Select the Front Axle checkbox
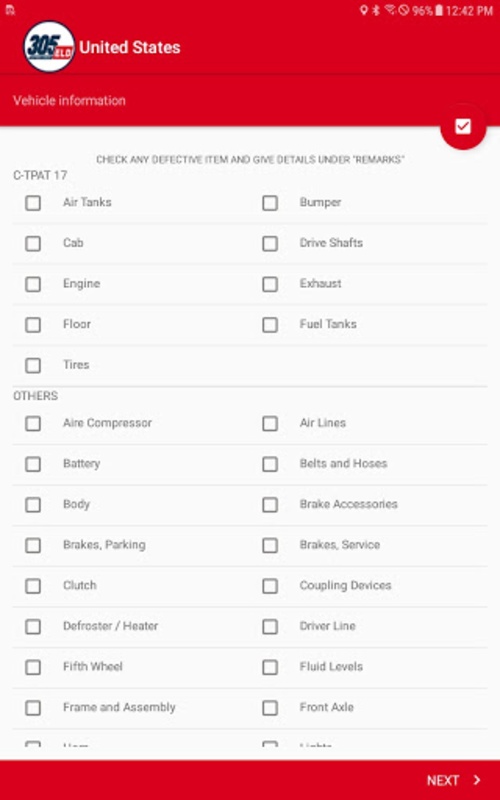The height and width of the screenshot is (800, 500). pyautogui.click(x=270, y=708)
